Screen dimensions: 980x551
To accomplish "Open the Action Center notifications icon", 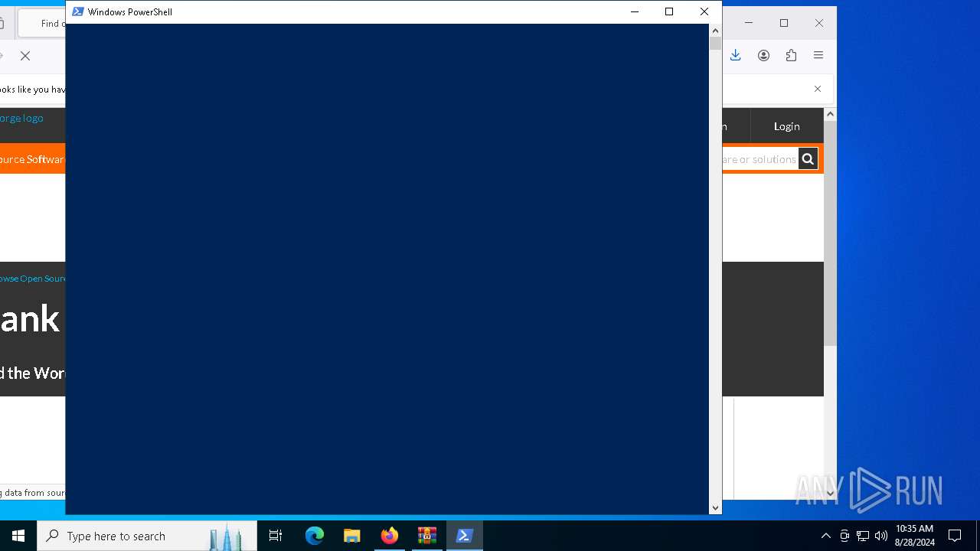I will [x=955, y=536].
